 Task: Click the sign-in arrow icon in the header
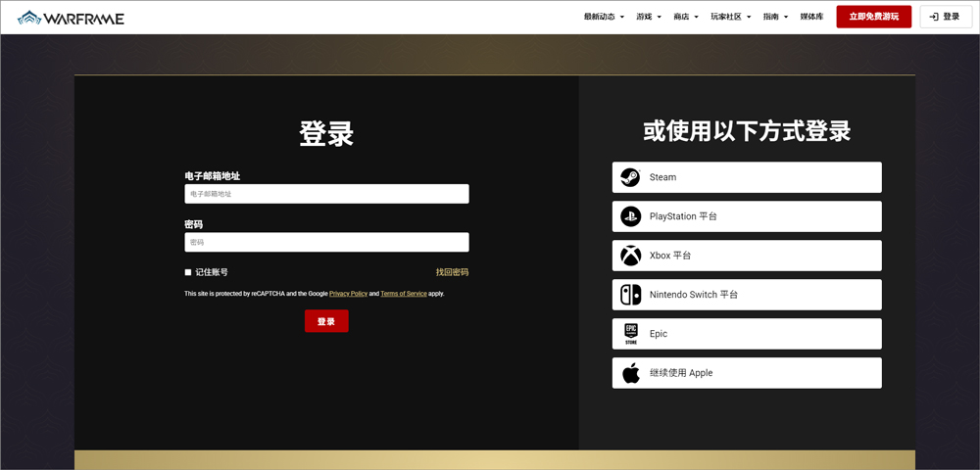(x=934, y=17)
